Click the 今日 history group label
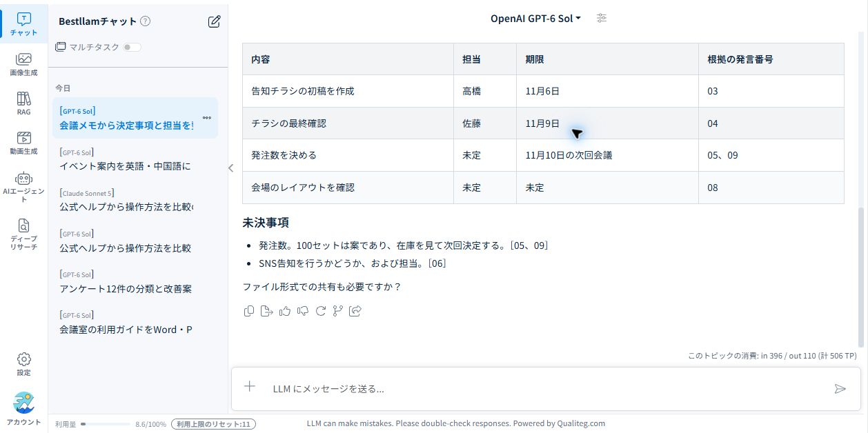The height and width of the screenshot is (433, 868). tap(63, 88)
